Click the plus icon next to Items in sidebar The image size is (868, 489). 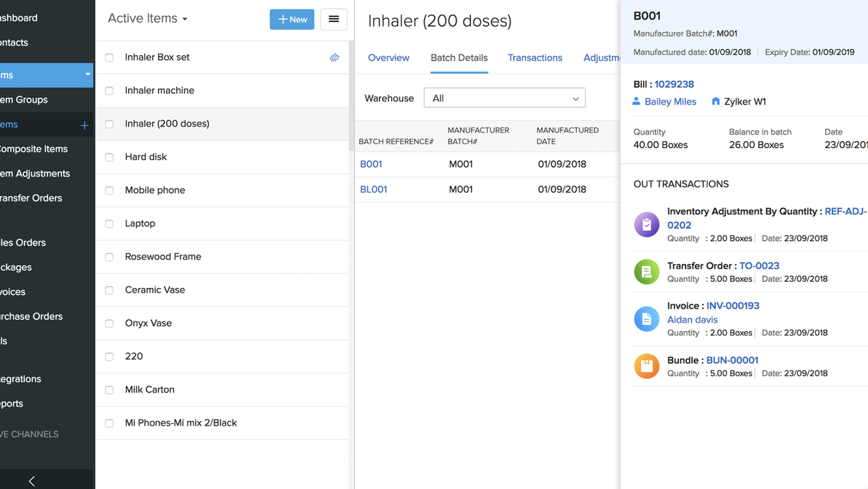pos(84,125)
